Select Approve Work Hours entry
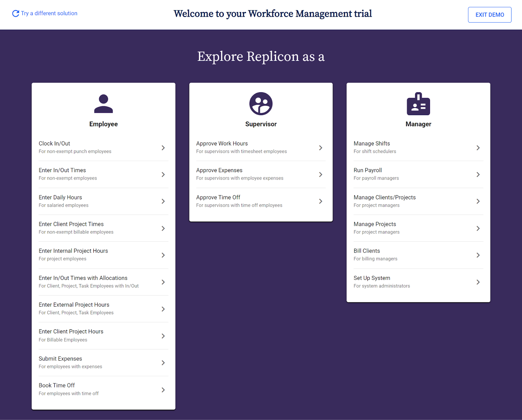Image resolution: width=522 pixels, height=420 pixels. (x=261, y=147)
